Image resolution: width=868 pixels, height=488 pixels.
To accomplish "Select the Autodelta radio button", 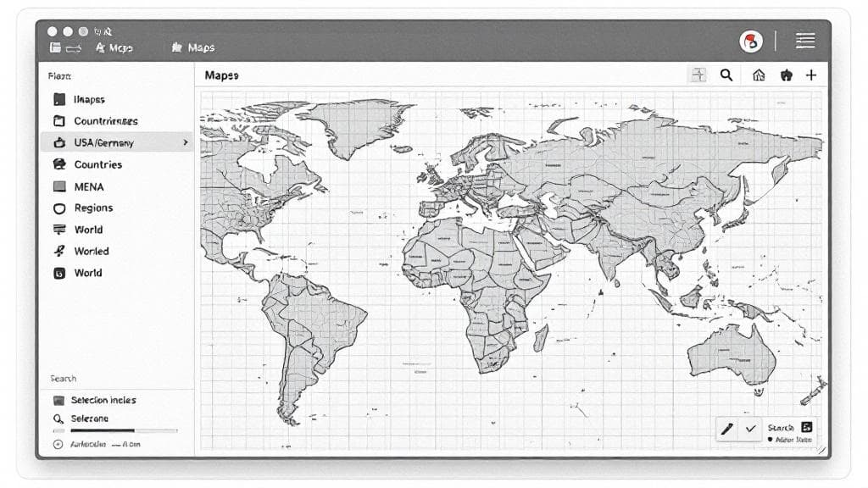I will point(58,442).
